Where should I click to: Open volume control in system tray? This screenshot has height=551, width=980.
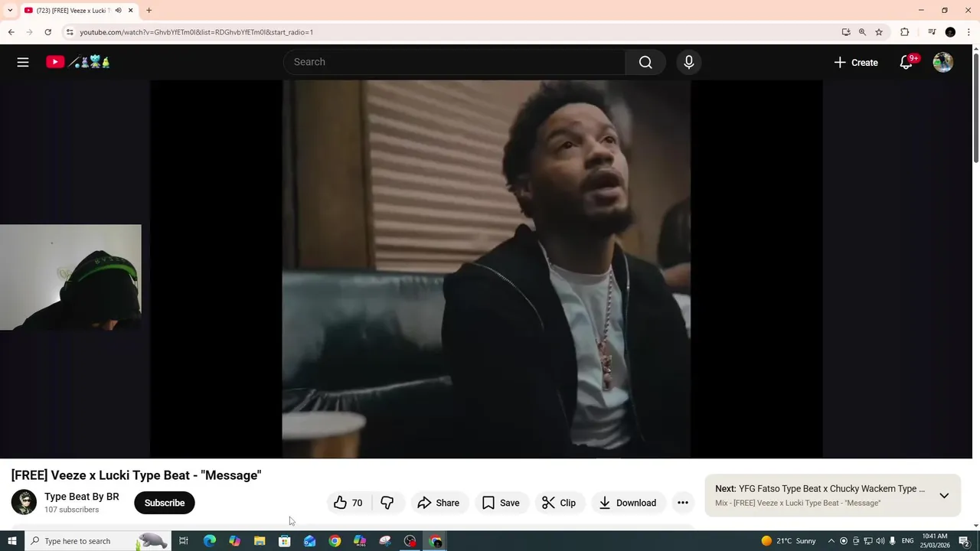point(880,541)
